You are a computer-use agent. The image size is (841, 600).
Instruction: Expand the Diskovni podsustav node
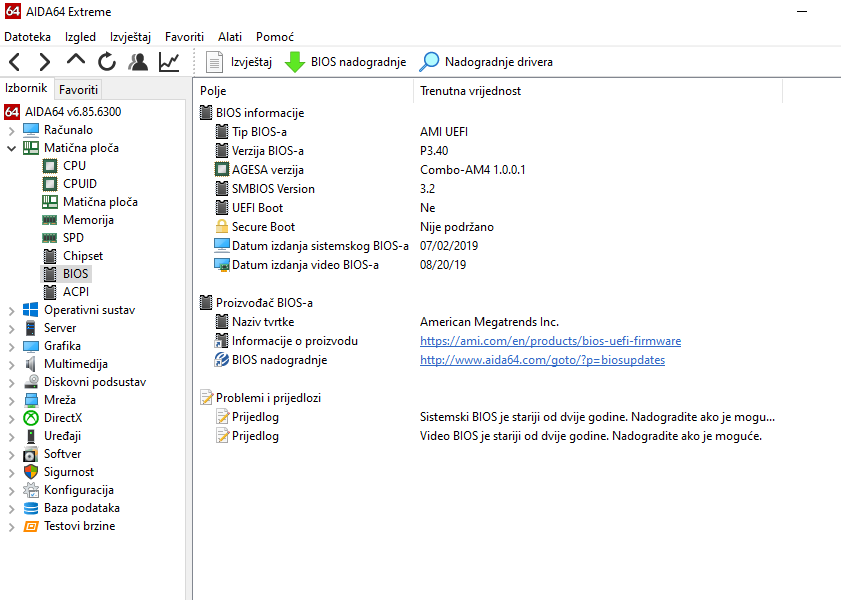[11, 382]
